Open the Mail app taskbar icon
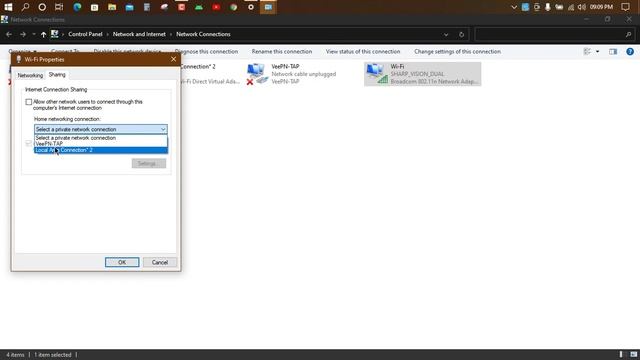The image size is (640, 360). (x=129, y=7)
